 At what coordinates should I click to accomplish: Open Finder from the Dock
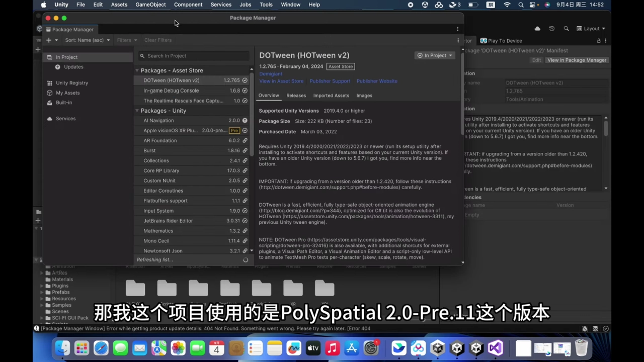point(62,348)
